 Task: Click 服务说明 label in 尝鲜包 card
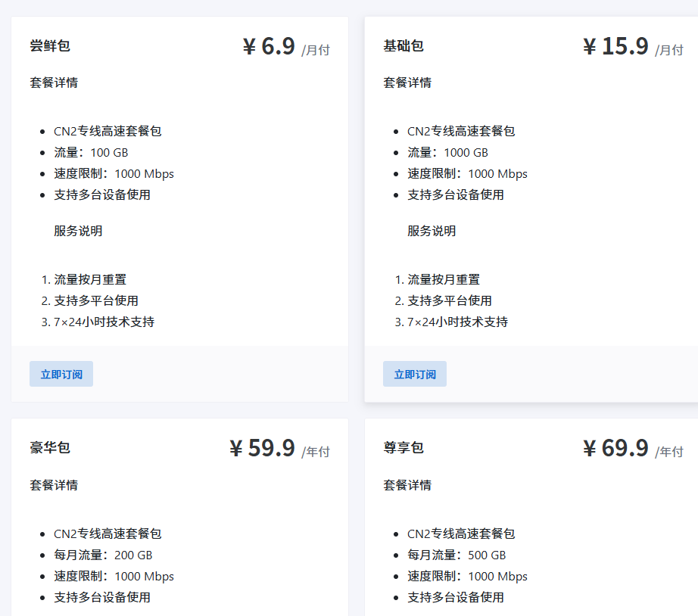(78, 231)
